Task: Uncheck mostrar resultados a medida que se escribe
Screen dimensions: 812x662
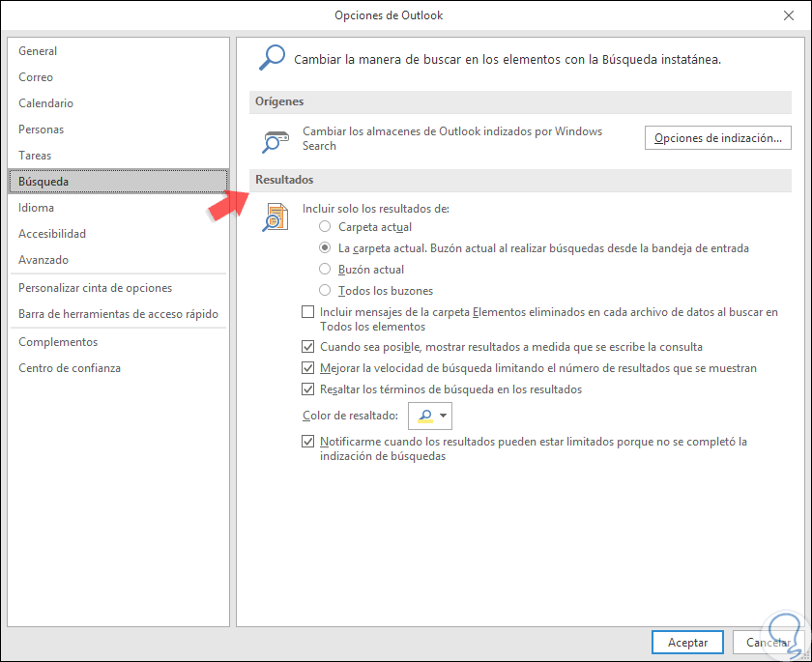Action: pos(307,346)
